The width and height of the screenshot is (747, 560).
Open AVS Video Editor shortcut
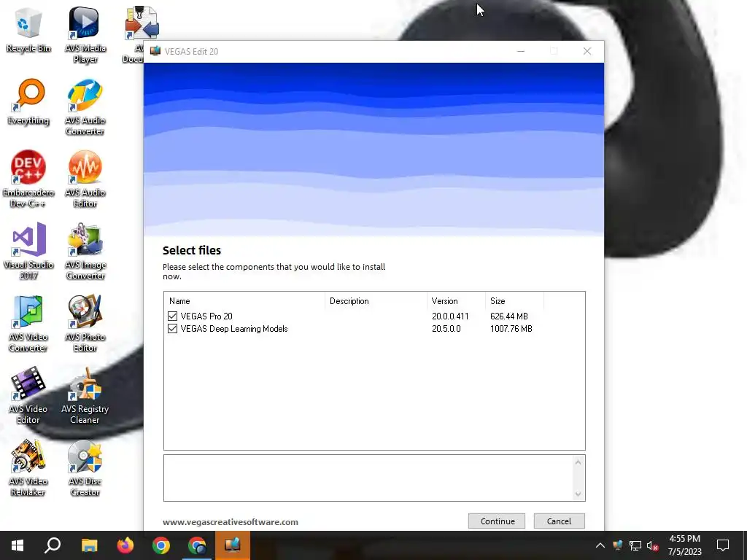28,396
